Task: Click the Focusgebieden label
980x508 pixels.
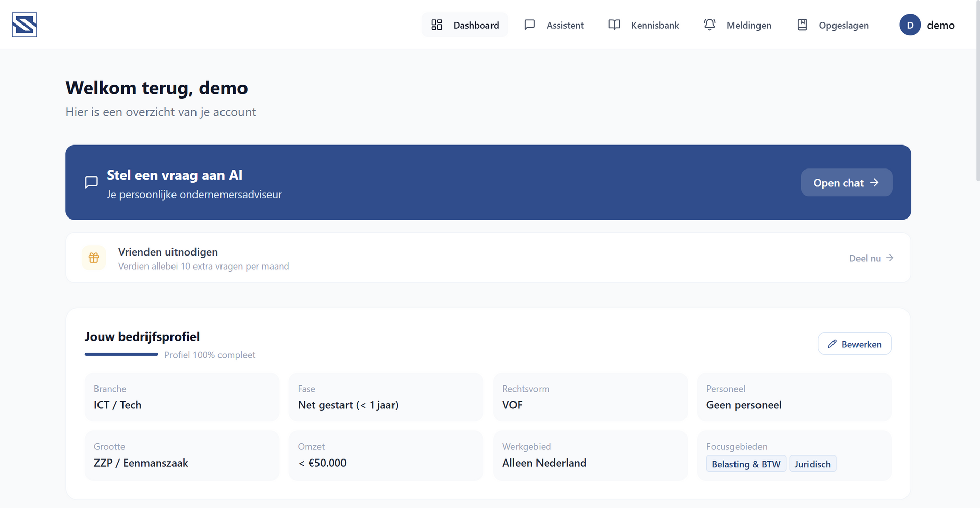Action: pyautogui.click(x=737, y=446)
